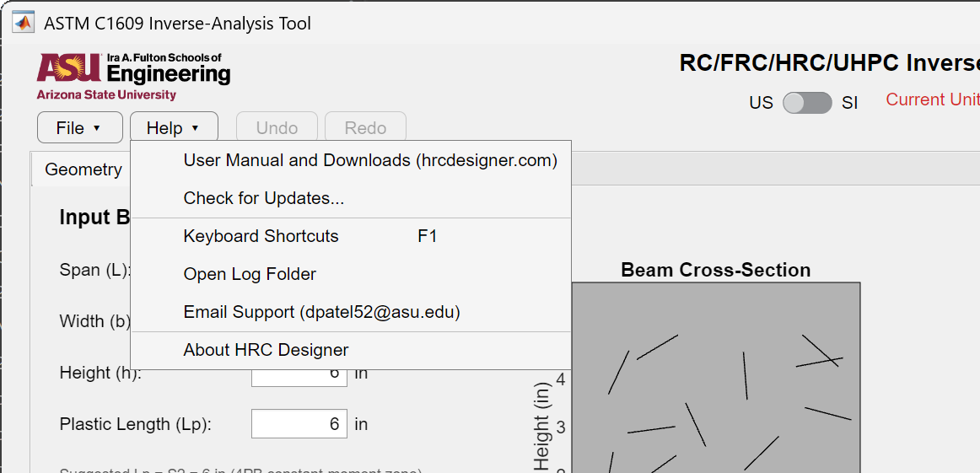The height and width of the screenshot is (473, 980).
Task: Switch to the Geometry tab
Action: pos(83,169)
